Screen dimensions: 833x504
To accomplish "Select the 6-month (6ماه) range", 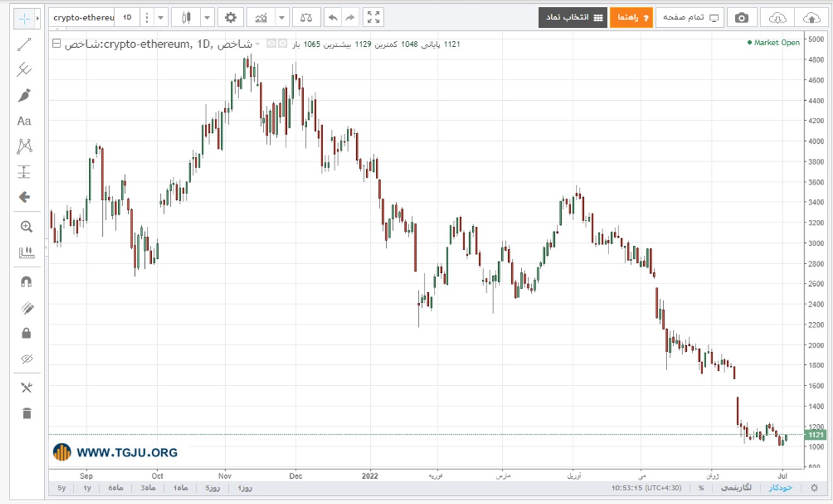I will pos(116,488).
